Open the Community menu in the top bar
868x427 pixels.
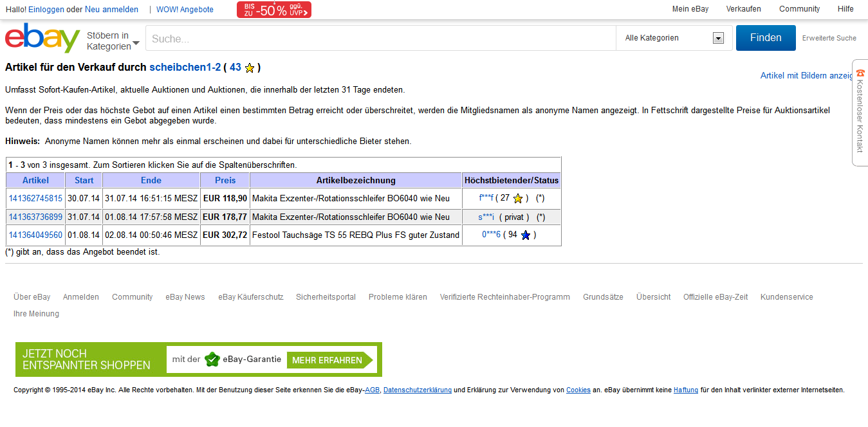point(800,9)
